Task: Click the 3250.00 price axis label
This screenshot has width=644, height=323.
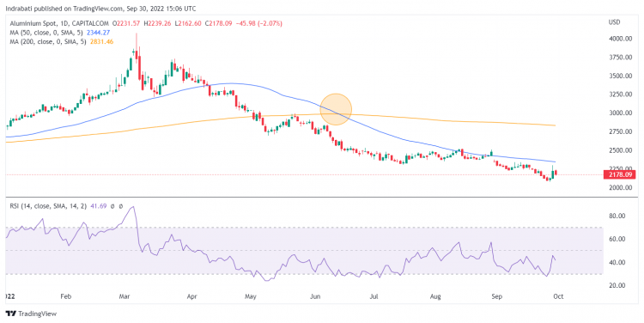Action: point(620,94)
